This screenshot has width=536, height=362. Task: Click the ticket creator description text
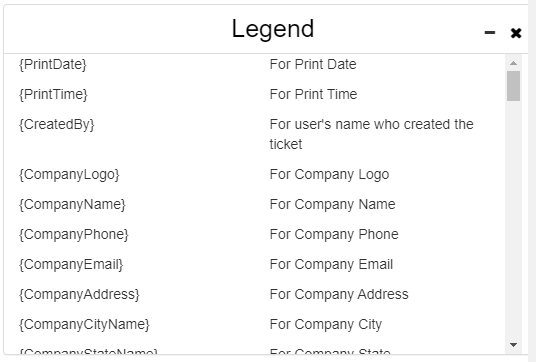click(371, 134)
